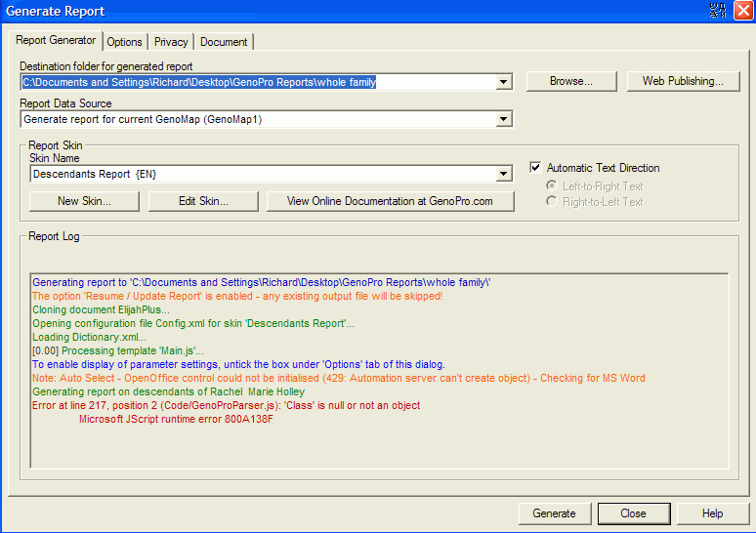Click the Help button

point(712,513)
